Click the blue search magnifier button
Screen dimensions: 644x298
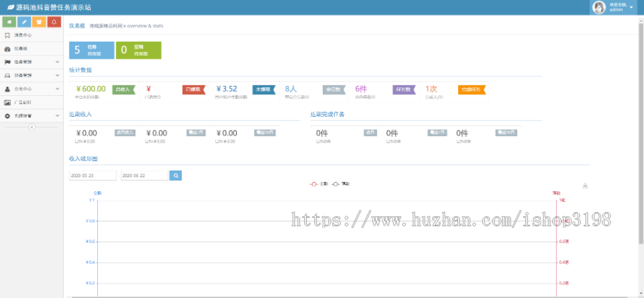[175, 176]
